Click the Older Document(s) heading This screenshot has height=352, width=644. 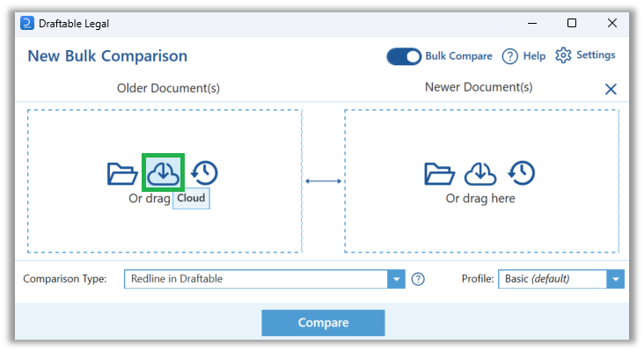click(x=168, y=88)
